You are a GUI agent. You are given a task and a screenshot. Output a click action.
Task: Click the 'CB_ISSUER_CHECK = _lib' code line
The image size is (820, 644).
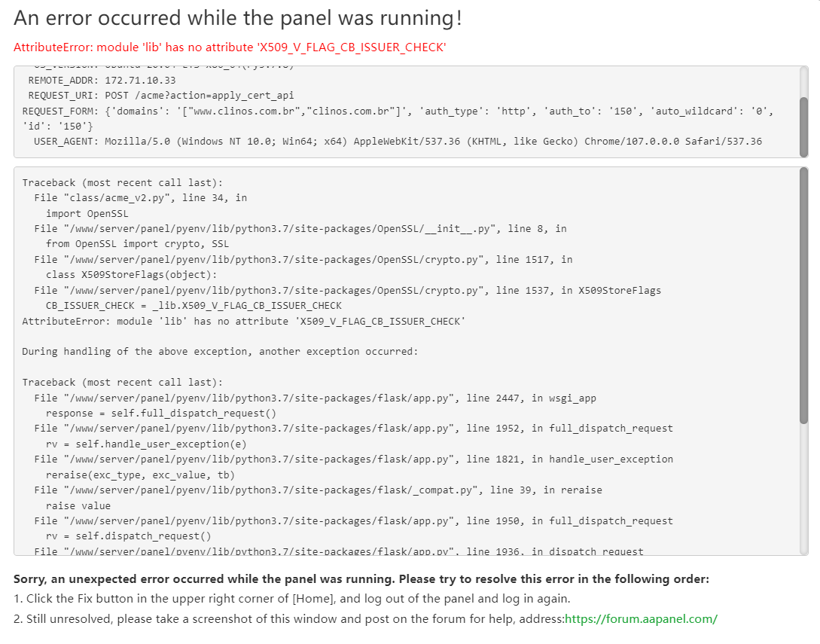pos(194,306)
